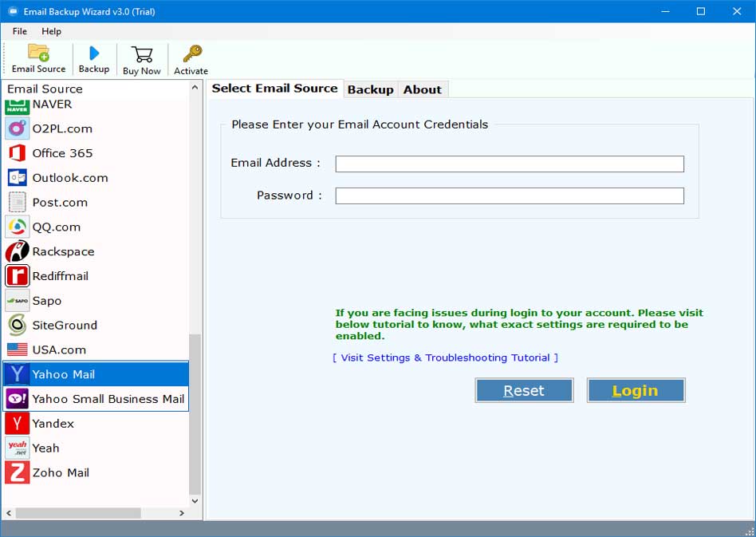
Task: Switch to the Backup tab
Action: 370,89
